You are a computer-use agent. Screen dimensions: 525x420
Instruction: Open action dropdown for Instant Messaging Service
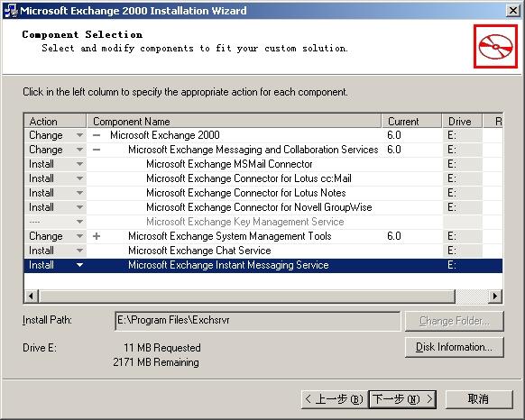tap(79, 265)
